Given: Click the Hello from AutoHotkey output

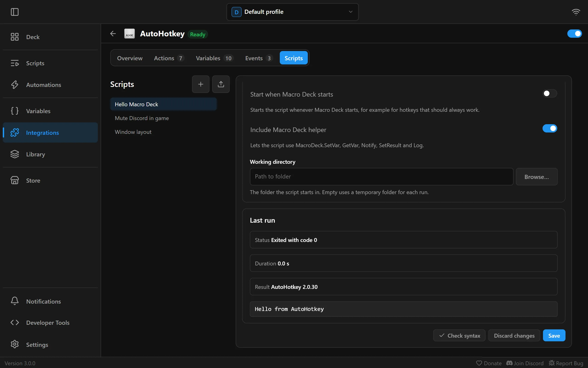Looking at the screenshot, I should (404, 309).
